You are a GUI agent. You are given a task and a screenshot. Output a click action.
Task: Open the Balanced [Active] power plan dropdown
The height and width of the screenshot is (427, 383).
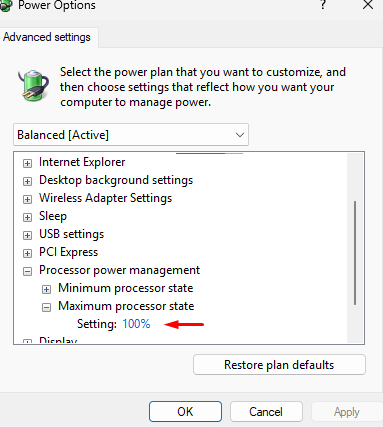click(131, 135)
